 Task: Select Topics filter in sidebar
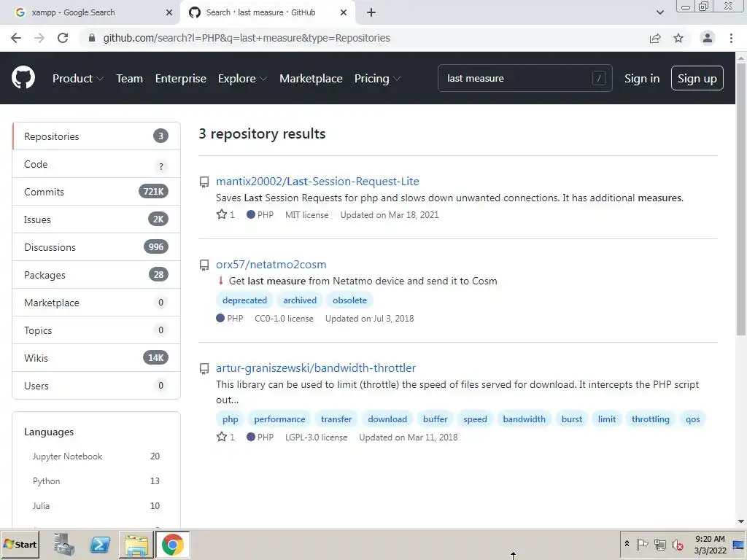tap(96, 330)
